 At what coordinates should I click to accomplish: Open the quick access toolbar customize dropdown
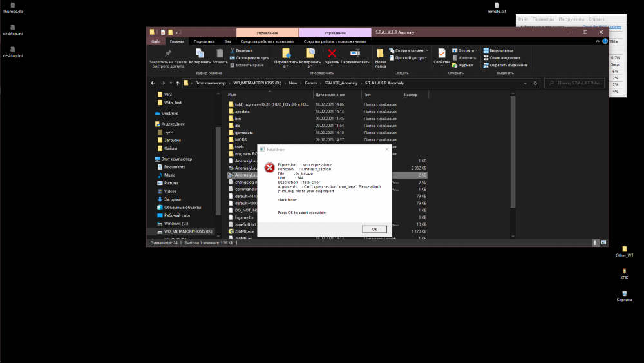coord(176,32)
